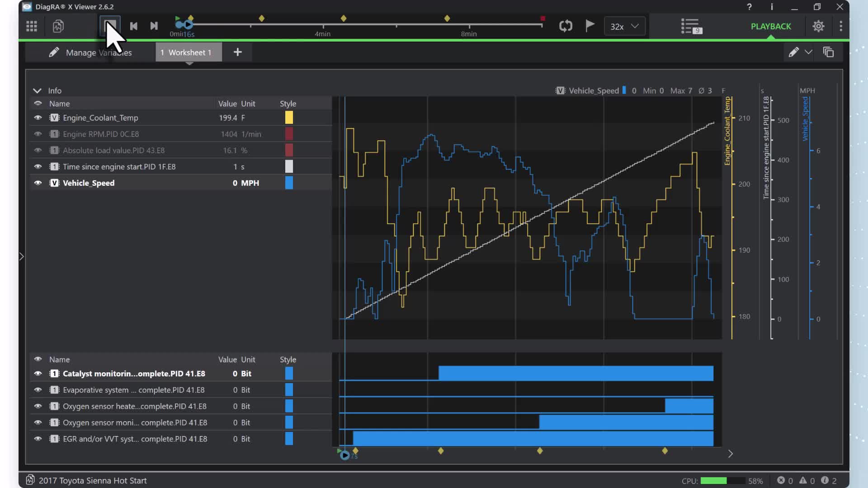Toggle visibility of Engine RPM.PID 0C.E8
The width and height of the screenshot is (868, 488).
38,134
